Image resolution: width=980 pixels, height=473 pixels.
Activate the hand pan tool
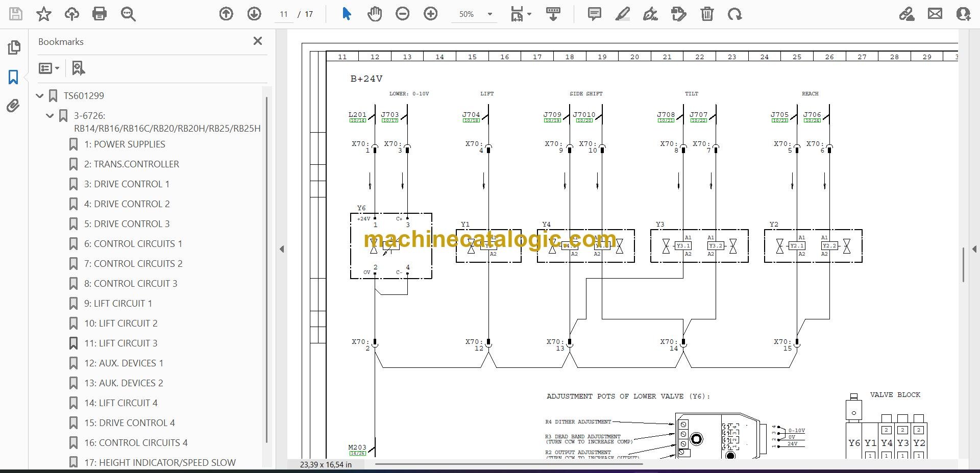pos(375,14)
